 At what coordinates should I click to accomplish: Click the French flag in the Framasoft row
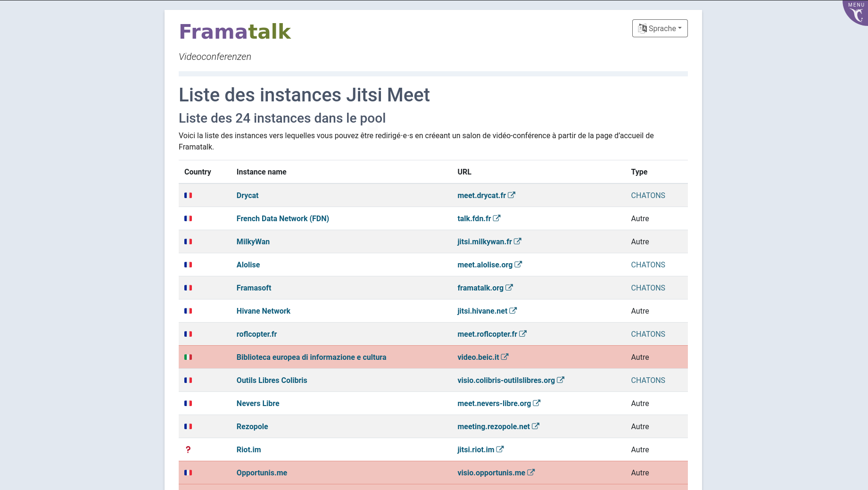pyautogui.click(x=188, y=288)
